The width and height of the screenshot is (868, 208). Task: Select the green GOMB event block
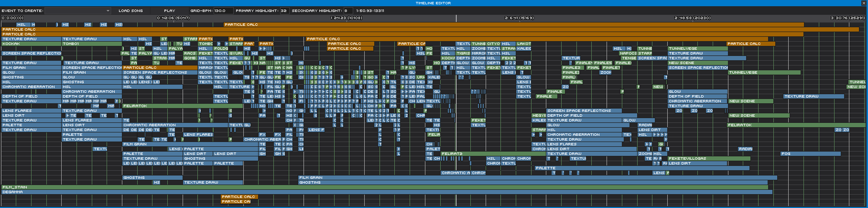click(190, 58)
